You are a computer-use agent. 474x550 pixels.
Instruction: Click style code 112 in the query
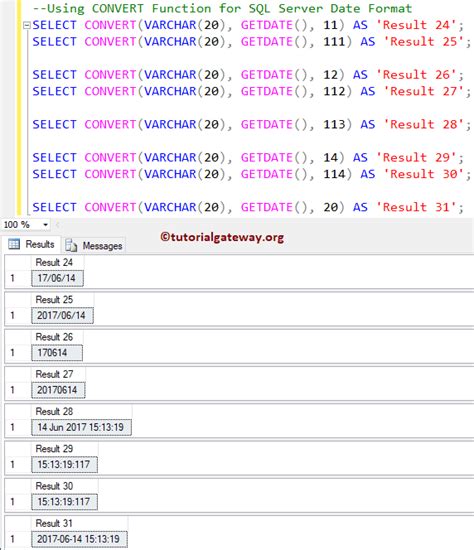334,91
